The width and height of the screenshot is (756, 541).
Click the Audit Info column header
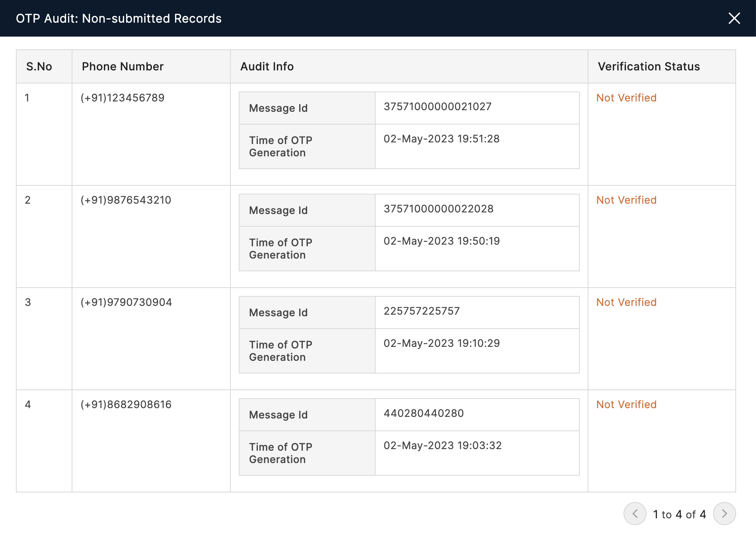point(267,66)
